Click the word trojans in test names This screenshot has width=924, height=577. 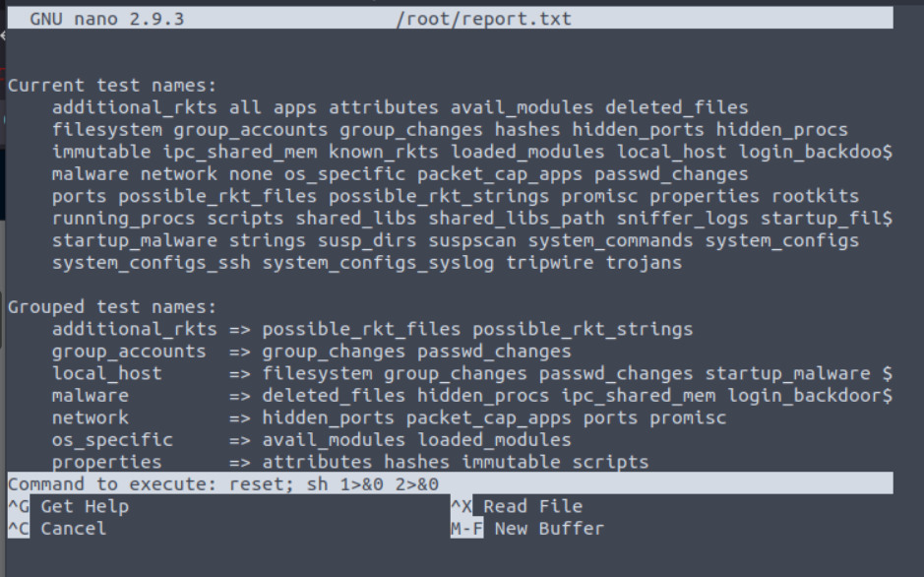[x=645, y=262]
